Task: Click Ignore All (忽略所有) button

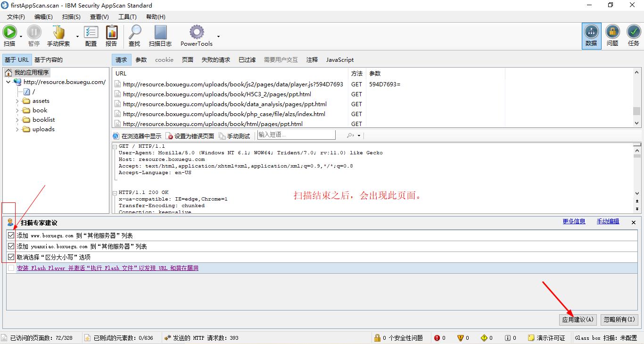Action: tap(619, 319)
